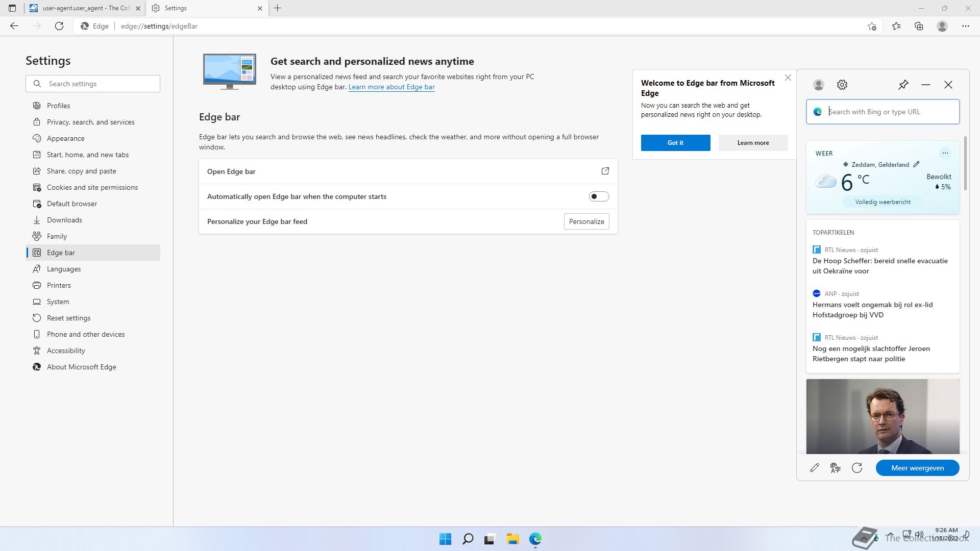Open Share, copy and paste settings
Image resolution: width=980 pixels, height=551 pixels.
(x=93, y=171)
